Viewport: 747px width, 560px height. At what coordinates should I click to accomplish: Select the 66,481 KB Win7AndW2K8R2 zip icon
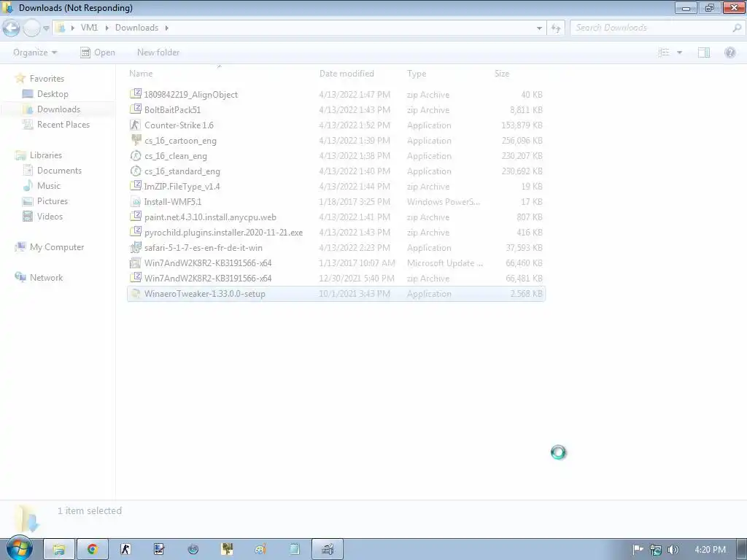point(136,278)
